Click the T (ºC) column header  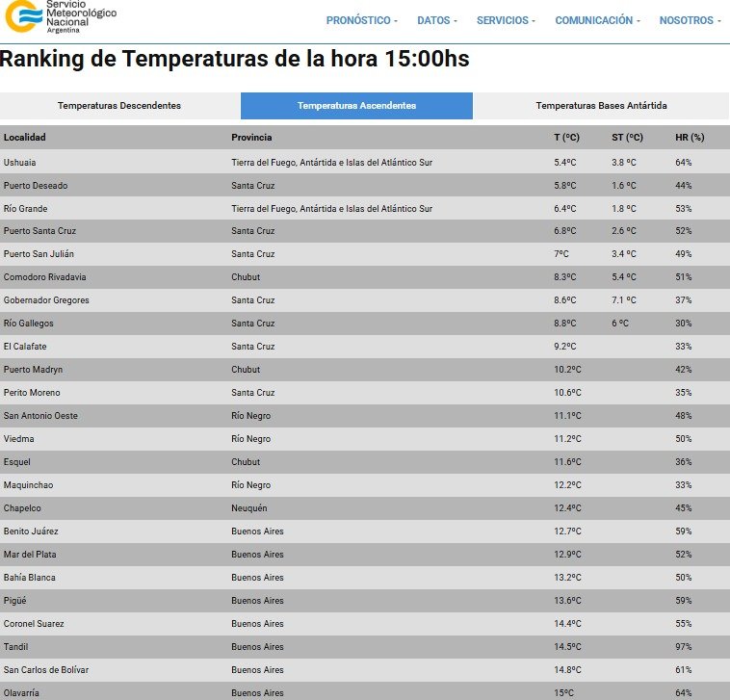click(x=566, y=138)
